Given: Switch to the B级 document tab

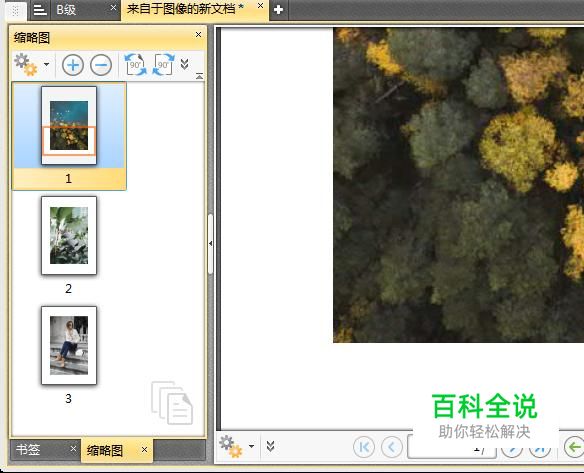Looking at the screenshot, I should [66, 10].
